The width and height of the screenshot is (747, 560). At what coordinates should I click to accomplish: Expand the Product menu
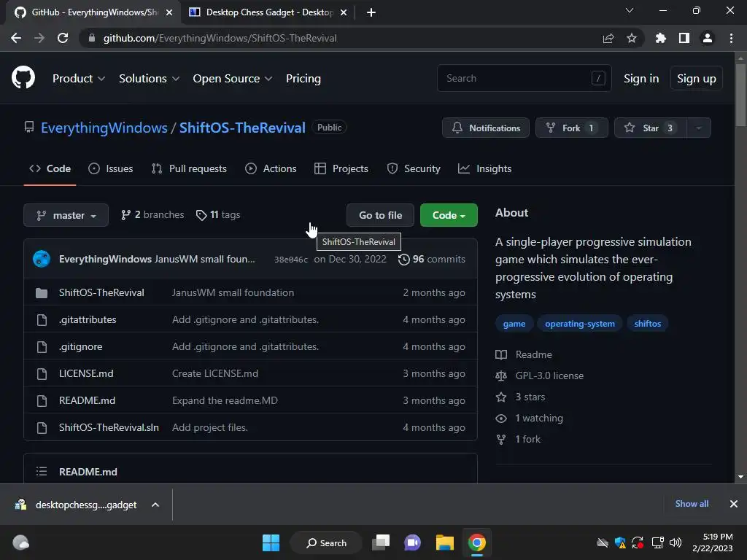point(79,79)
